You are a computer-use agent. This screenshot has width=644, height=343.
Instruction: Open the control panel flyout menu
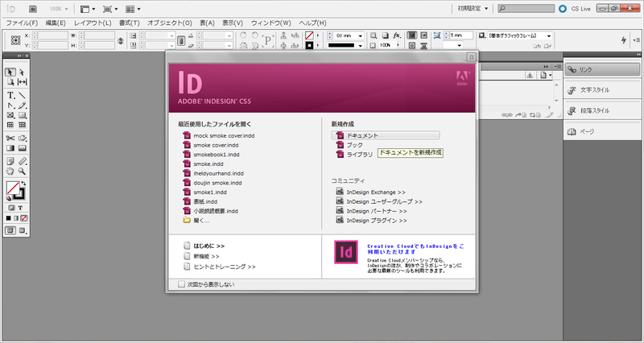coord(637,39)
